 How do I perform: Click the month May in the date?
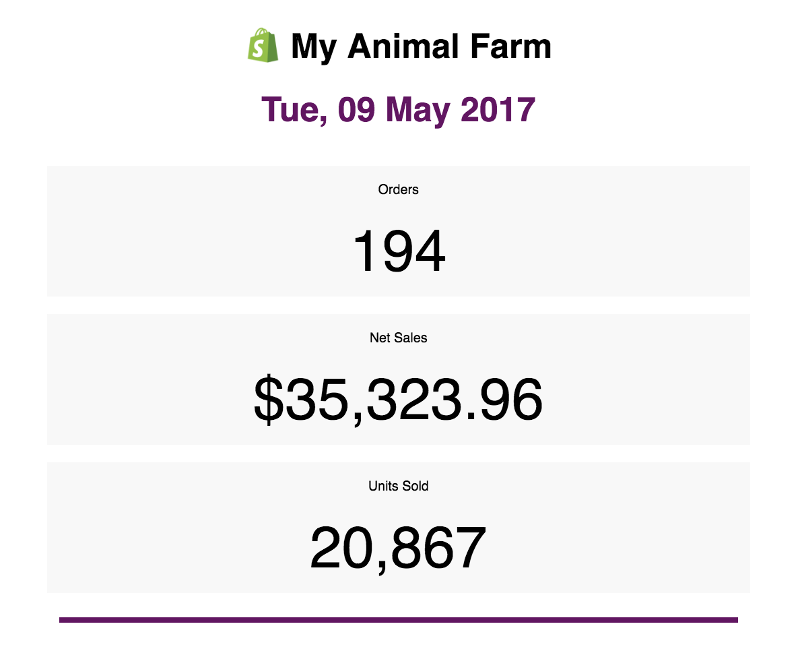tap(418, 111)
